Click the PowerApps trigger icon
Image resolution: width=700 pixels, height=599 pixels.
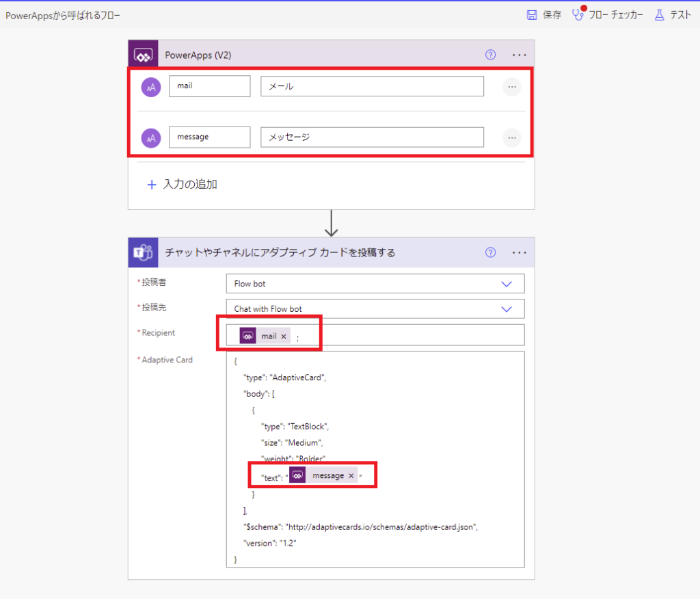144,55
